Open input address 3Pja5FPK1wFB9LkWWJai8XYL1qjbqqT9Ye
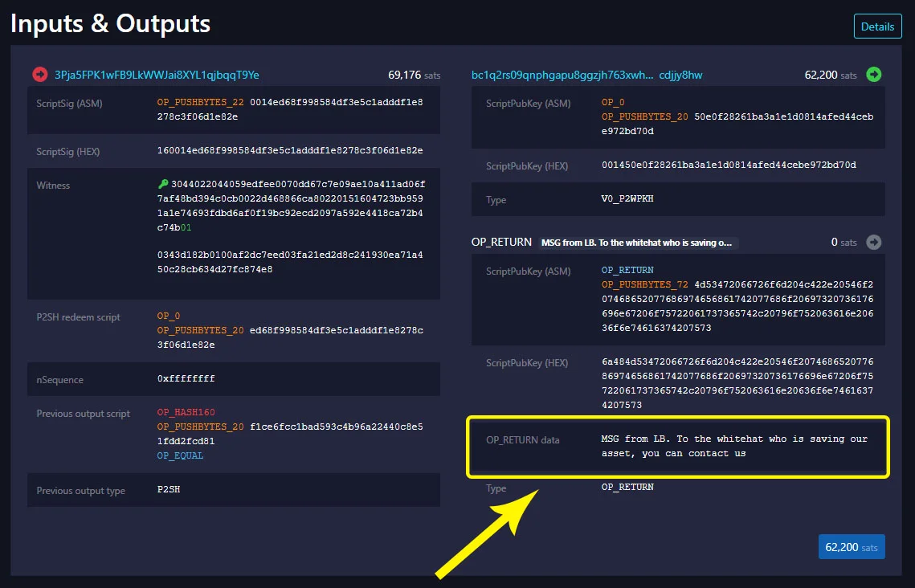Image resolution: width=915 pixels, height=588 pixels. click(x=157, y=75)
